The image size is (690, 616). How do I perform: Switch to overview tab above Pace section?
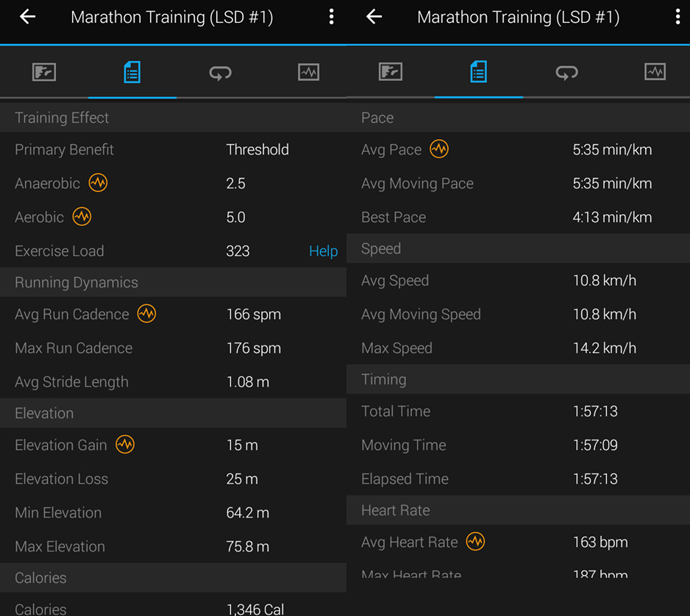tap(391, 72)
